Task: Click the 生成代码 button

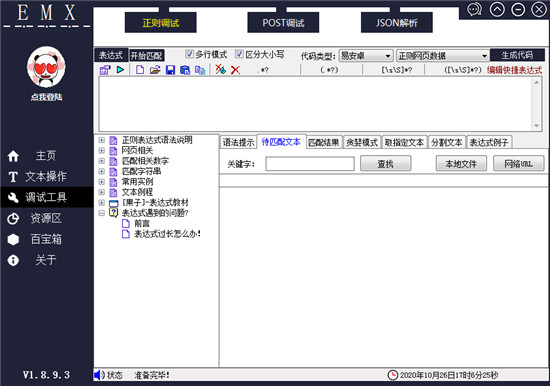Action: pyautogui.click(x=517, y=55)
